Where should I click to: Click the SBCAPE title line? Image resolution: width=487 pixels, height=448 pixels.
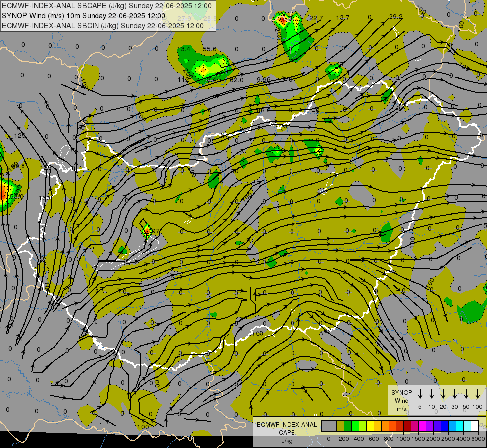pyautogui.click(x=107, y=6)
